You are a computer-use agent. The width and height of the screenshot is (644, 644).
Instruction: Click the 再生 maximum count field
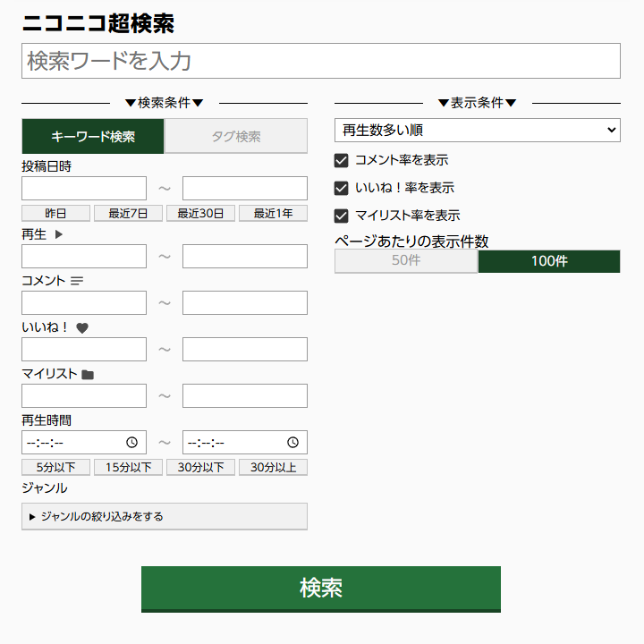[245, 257]
